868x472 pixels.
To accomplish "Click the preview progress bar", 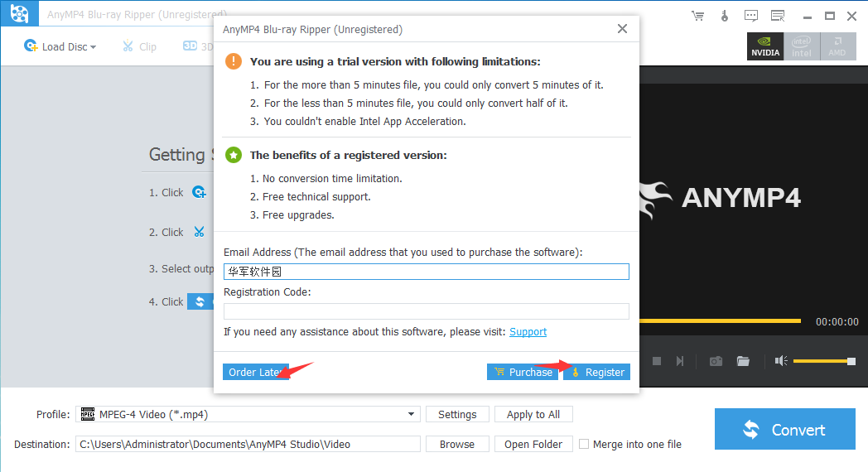I will 721,321.
